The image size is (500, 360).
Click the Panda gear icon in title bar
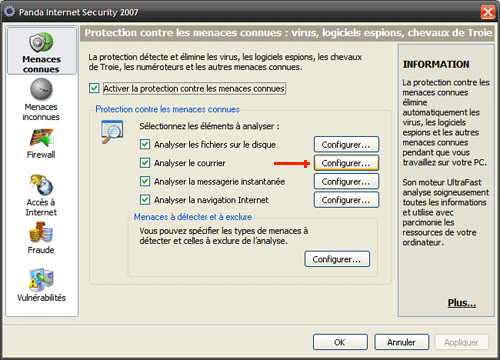point(9,12)
